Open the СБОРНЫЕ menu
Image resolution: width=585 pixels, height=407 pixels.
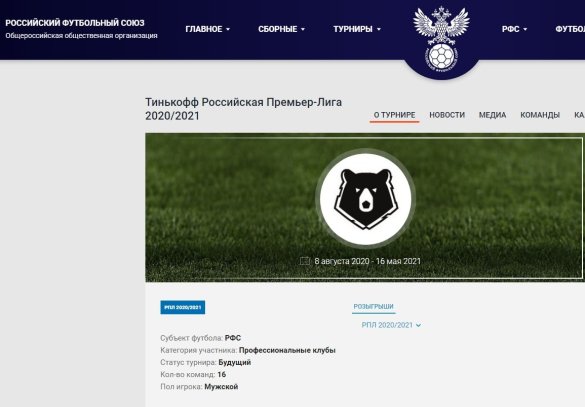(x=282, y=29)
